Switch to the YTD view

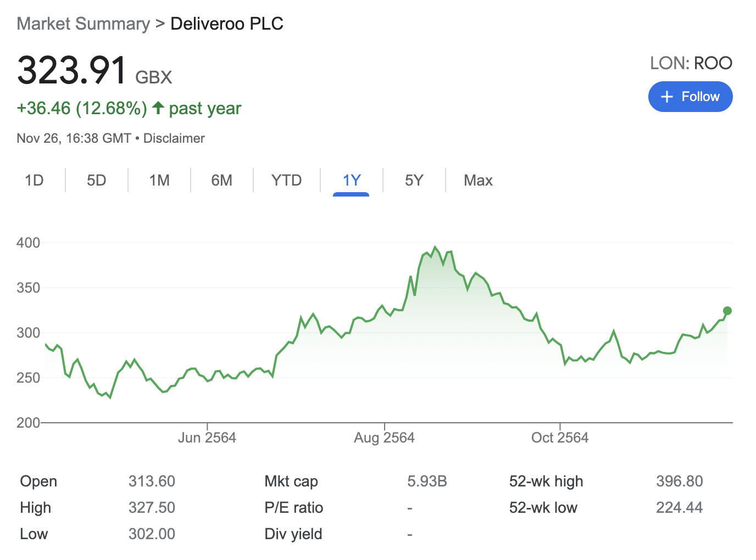tap(286, 180)
